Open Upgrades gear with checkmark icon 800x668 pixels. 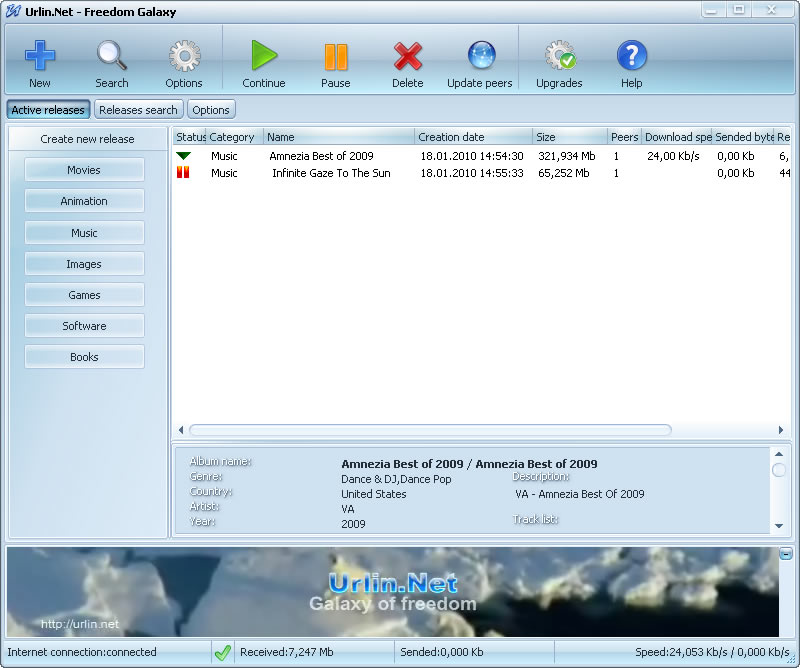click(560, 55)
